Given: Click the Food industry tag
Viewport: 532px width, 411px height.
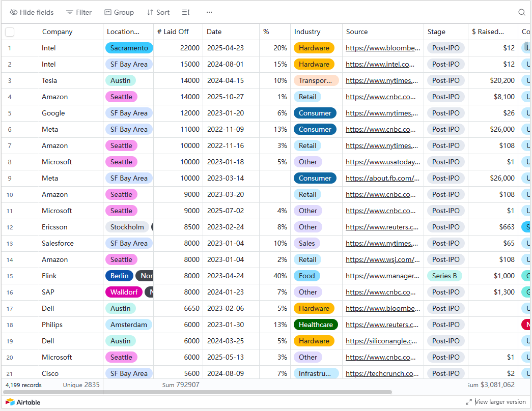Looking at the screenshot, I should click(306, 276).
